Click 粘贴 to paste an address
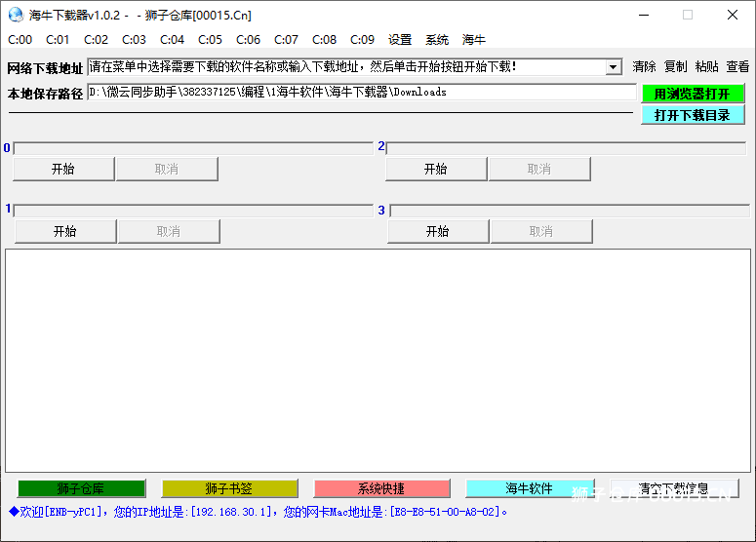 (x=706, y=67)
